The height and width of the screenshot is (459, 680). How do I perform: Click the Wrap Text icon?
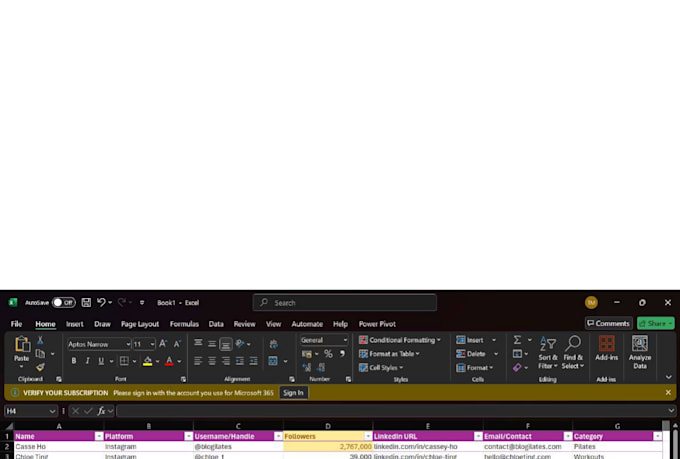(273, 344)
